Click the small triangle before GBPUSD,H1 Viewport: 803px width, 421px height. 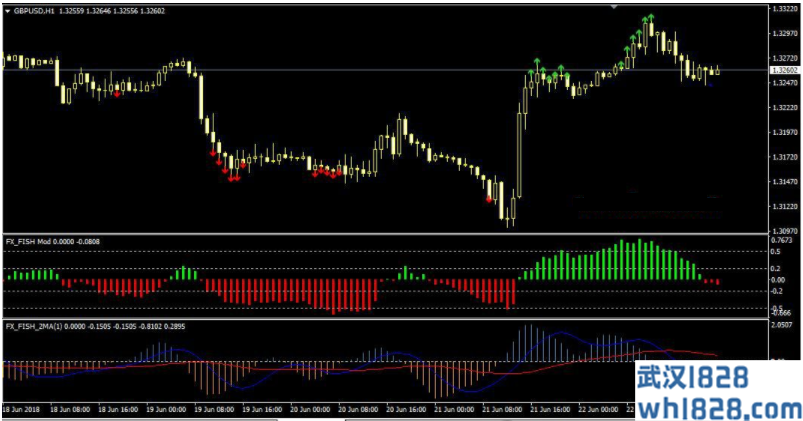pos(7,10)
